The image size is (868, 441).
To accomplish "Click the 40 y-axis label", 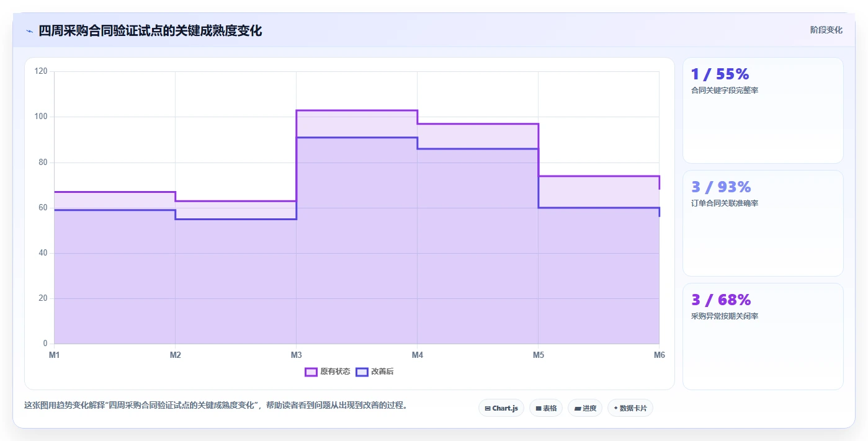I will (43, 253).
